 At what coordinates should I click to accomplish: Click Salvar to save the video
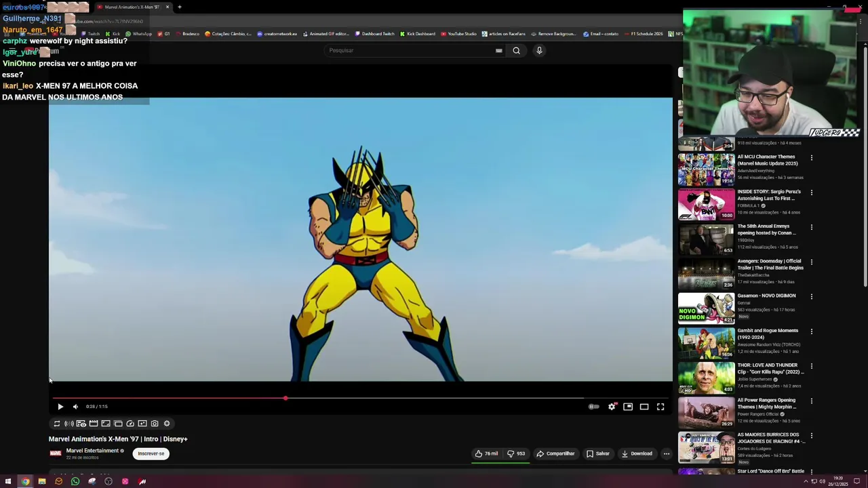tap(598, 453)
